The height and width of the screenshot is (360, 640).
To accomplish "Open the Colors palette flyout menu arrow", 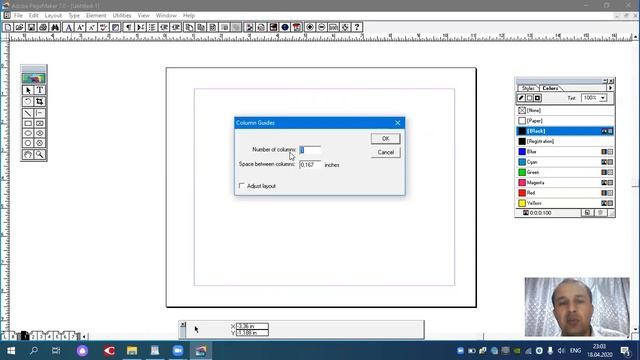I will pyautogui.click(x=610, y=88).
